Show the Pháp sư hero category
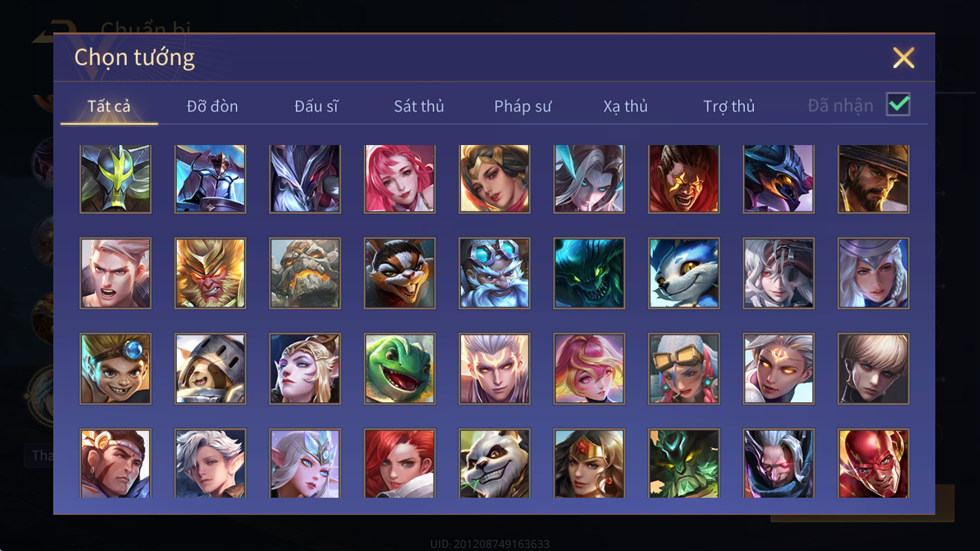The height and width of the screenshot is (551, 980). click(522, 106)
